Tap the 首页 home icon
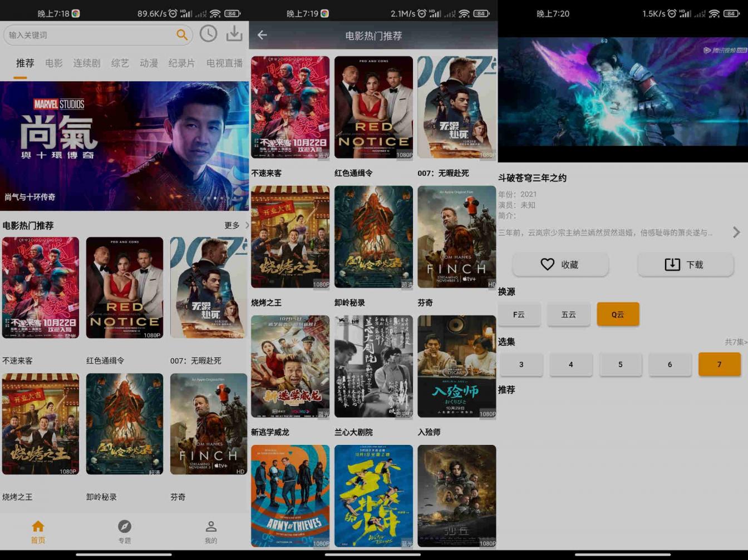Screen dimensions: 748x560 (38, 526)
